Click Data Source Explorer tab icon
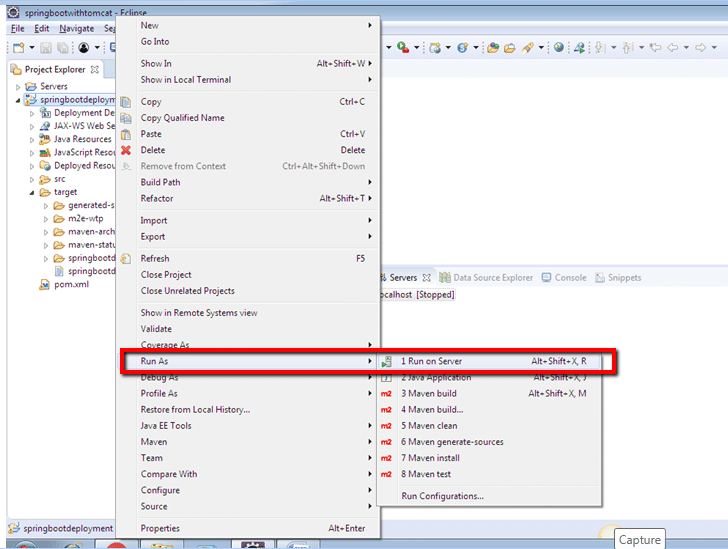 445,278
